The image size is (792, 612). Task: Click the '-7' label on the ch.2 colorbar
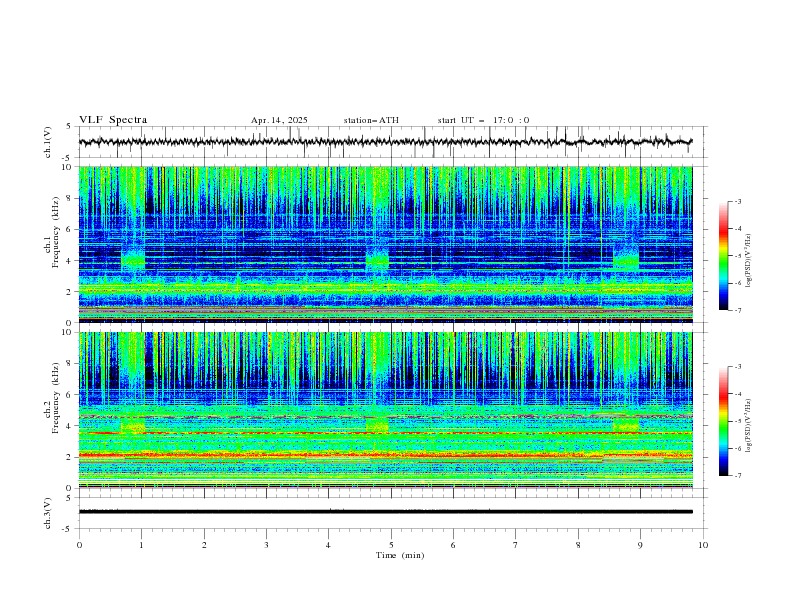click(737, 476)
